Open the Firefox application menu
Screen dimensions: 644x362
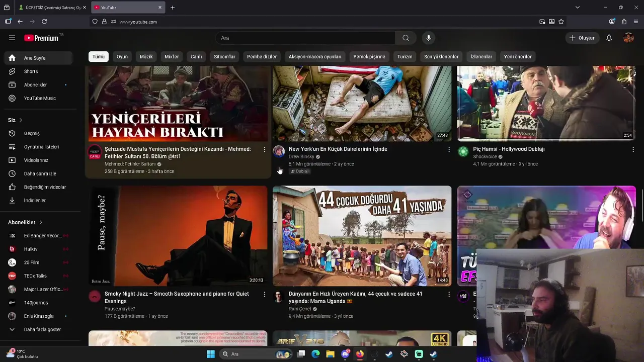636,22
